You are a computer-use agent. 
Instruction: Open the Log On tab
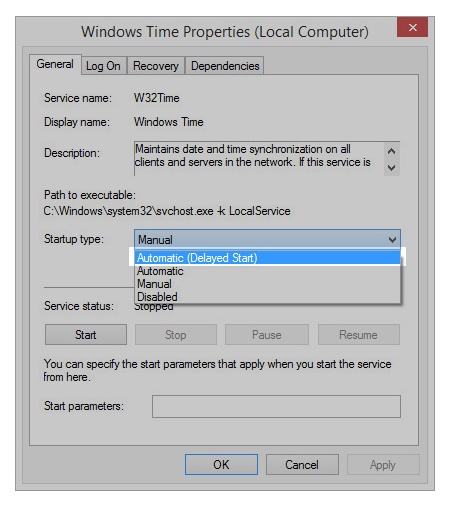[x=103, y=66]
